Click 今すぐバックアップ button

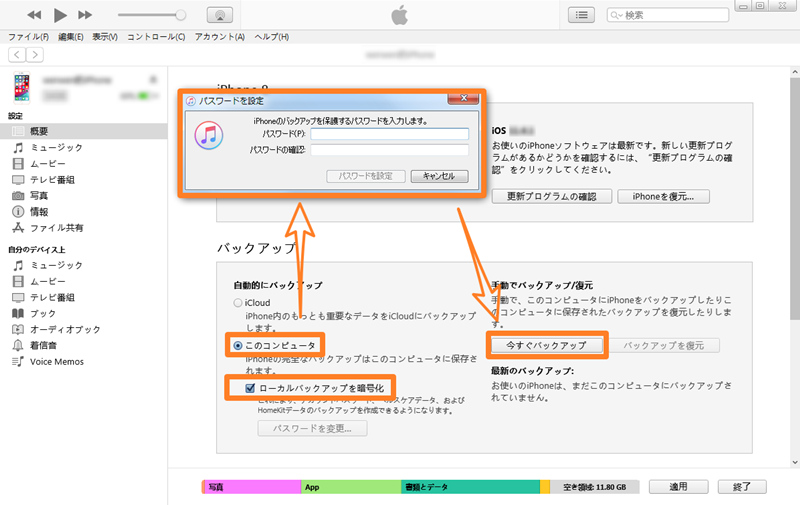546,345
